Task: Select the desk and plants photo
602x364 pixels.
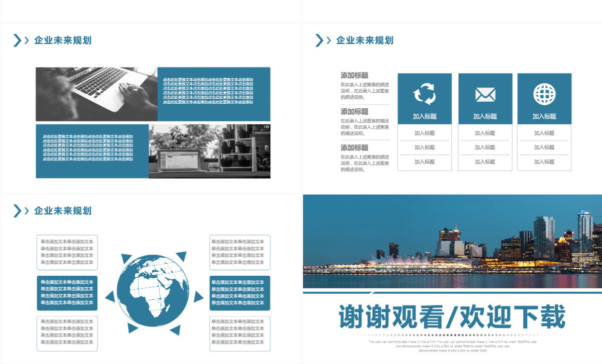Action: click(210, 151)
